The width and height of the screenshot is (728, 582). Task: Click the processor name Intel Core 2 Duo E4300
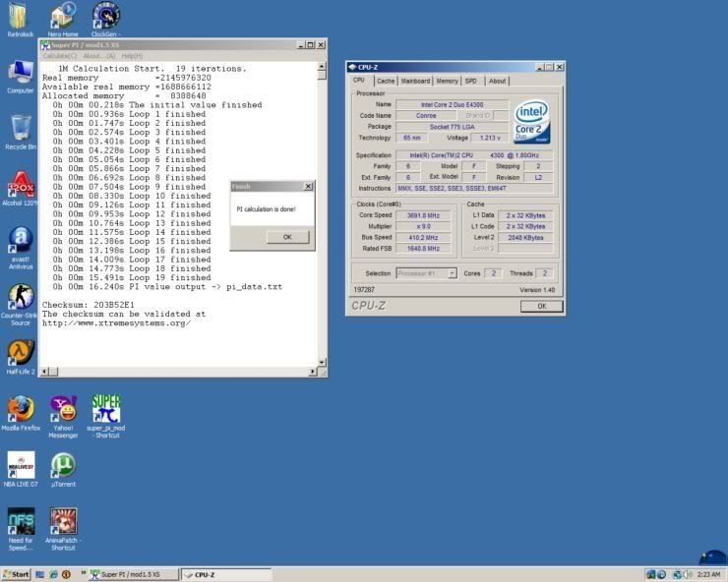point(453,105)
